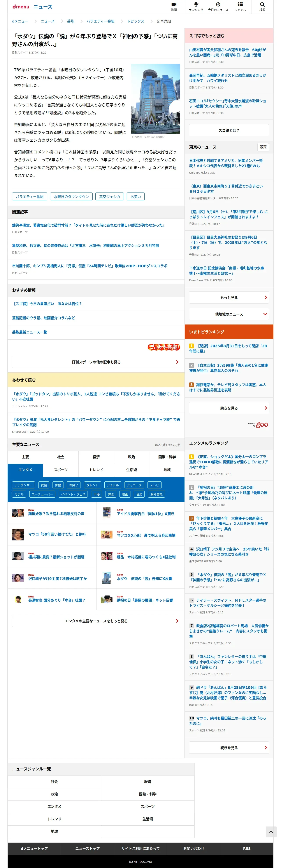Click サイトご利用にあたって in footer

(x=140, y=849)
